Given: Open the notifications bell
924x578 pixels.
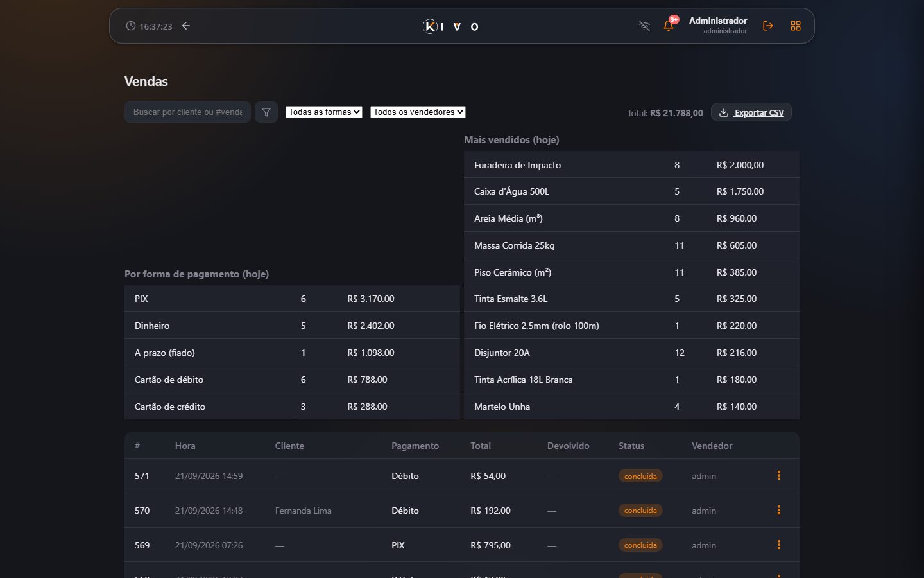Looking at the screenshot, I should pos(669,26).
